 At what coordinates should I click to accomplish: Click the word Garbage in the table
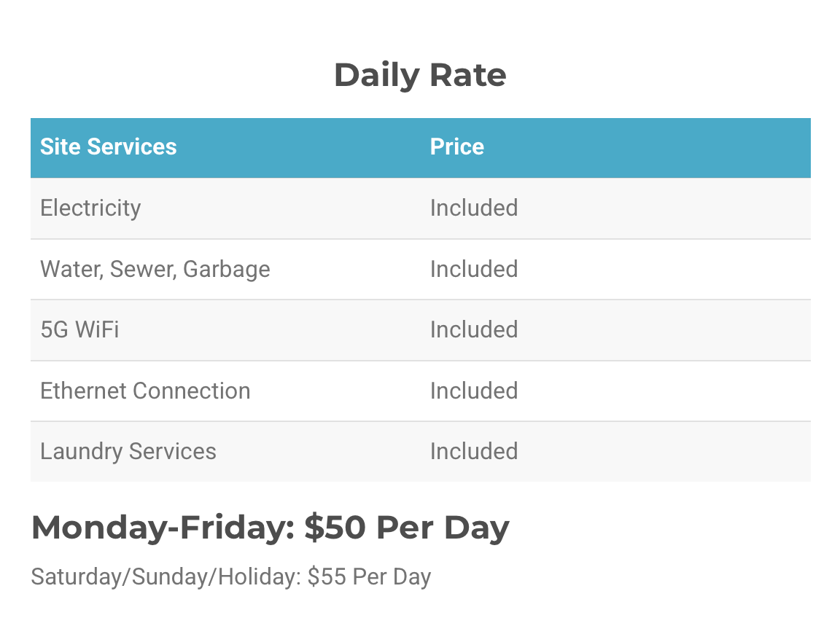226,269
